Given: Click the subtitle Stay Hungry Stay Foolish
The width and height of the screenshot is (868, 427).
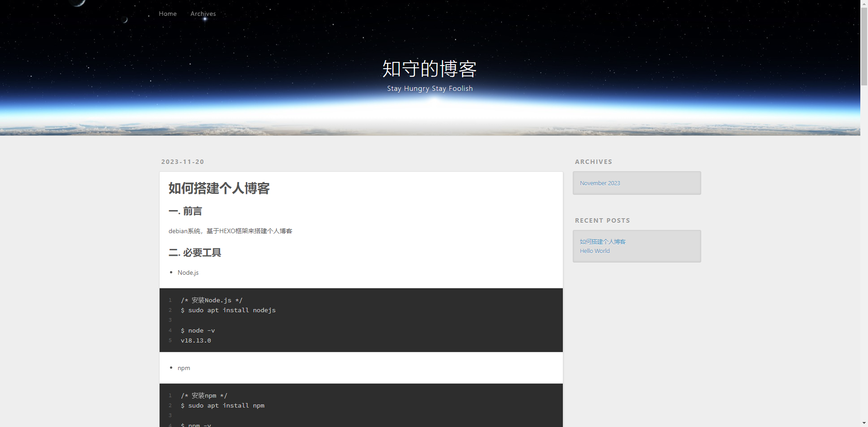Looking at the screenshot, I should click(430, 89).
